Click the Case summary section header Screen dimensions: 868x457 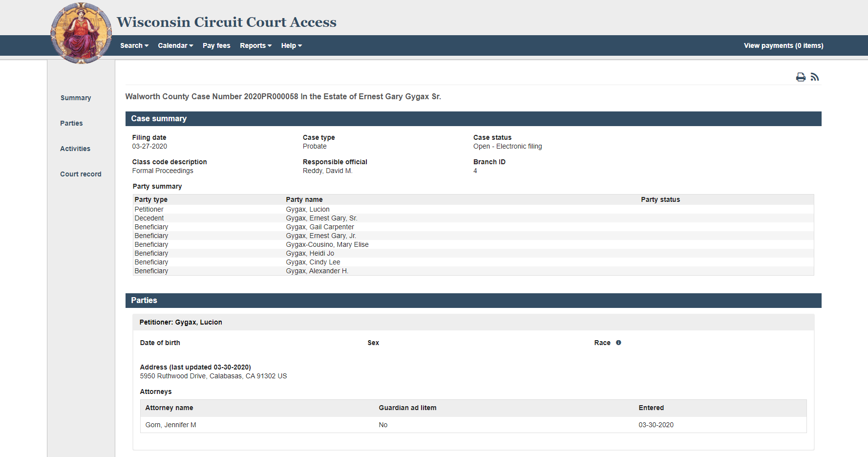[473, 119]
